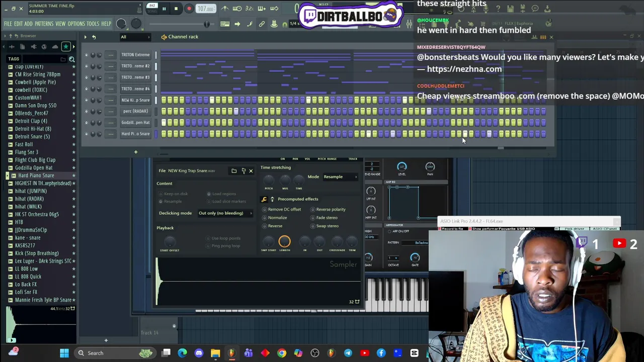This screenshot has height=362, width=644.
Task: Open Telegram from the taskbar
Action: [x=348, y=353]
